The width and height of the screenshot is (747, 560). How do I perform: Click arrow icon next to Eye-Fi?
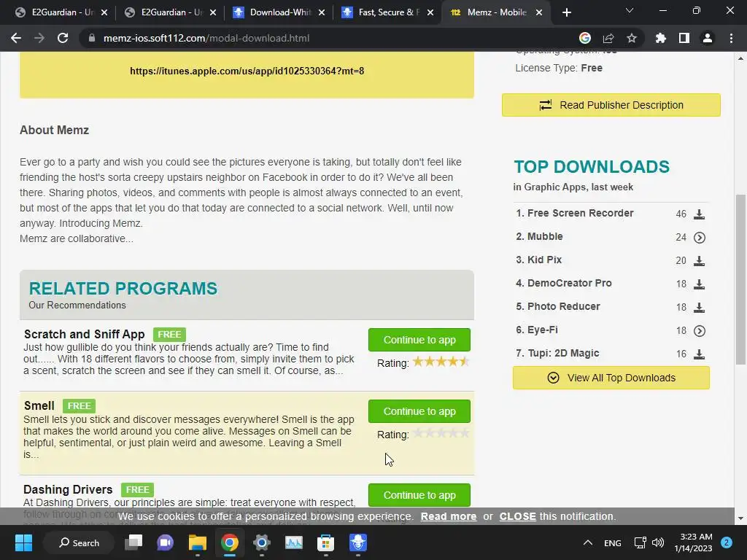[699, 331]
